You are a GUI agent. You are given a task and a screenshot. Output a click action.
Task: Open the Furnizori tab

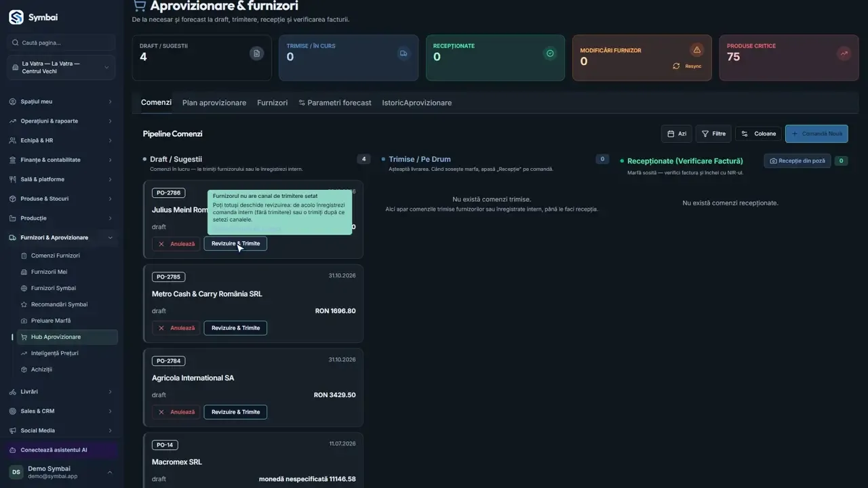click(272, 103)
